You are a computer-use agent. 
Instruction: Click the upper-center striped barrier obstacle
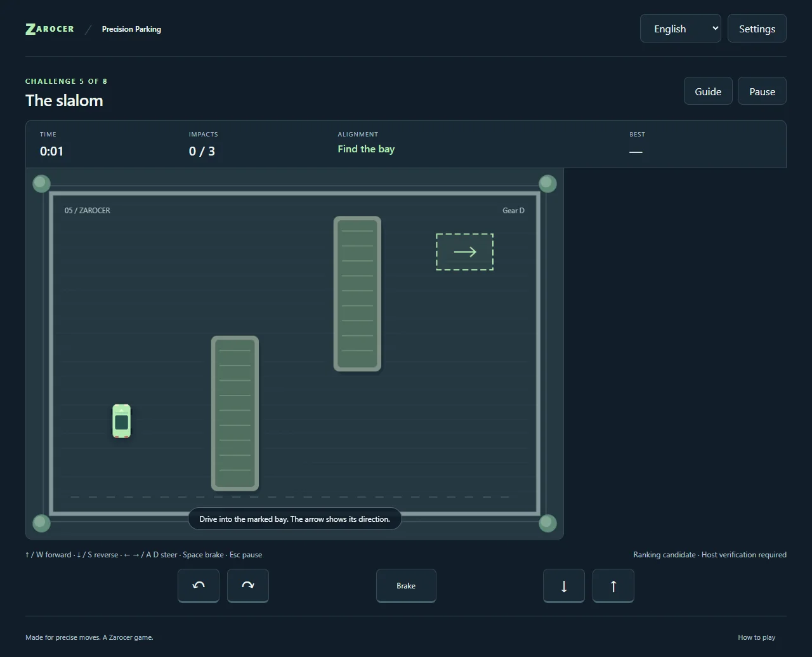point(357,294)
